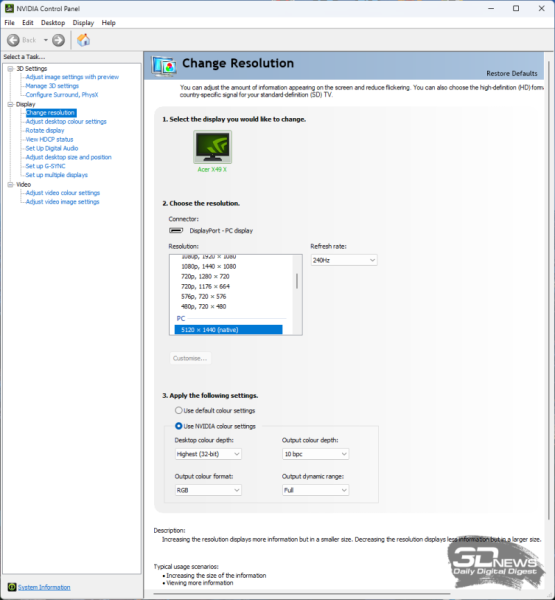Open the Desktop menu

[x=53, y=23]
